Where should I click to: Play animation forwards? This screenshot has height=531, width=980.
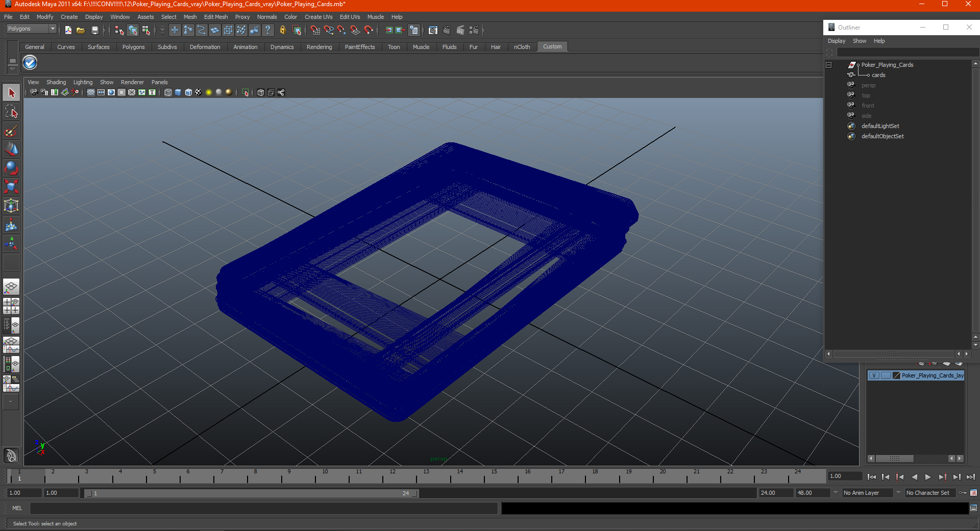pyautogui.click(x=928, y=477)
